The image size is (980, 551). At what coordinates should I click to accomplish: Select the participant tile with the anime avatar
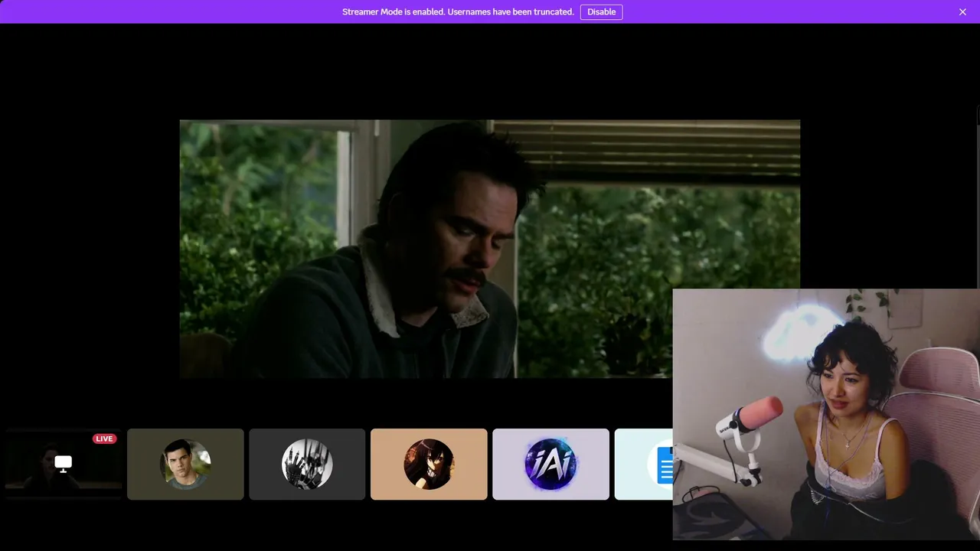pos(429,464)
